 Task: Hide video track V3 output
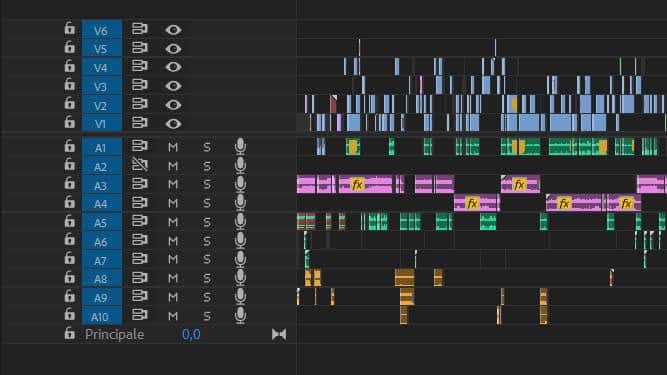(173, 86)
